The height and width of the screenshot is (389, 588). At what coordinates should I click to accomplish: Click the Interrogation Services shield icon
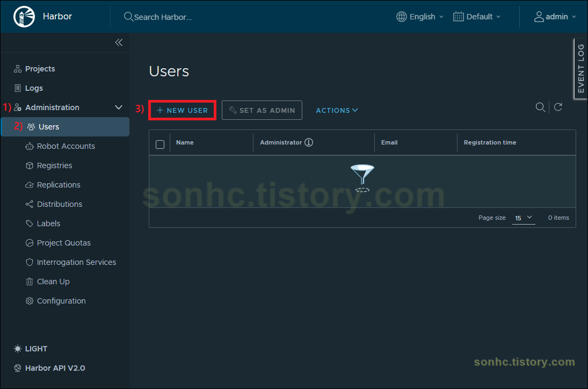pos(29,262)
